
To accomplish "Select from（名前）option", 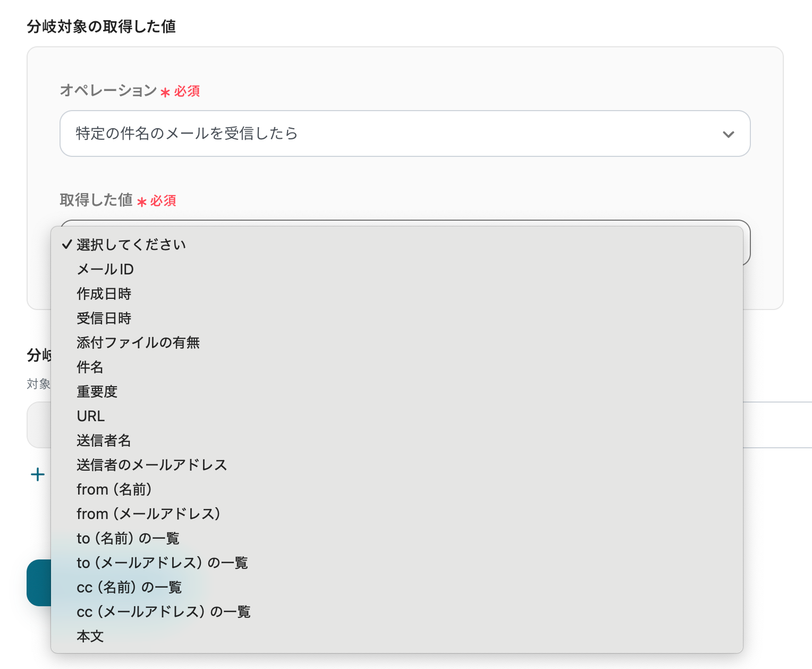I will coord(114,489).
